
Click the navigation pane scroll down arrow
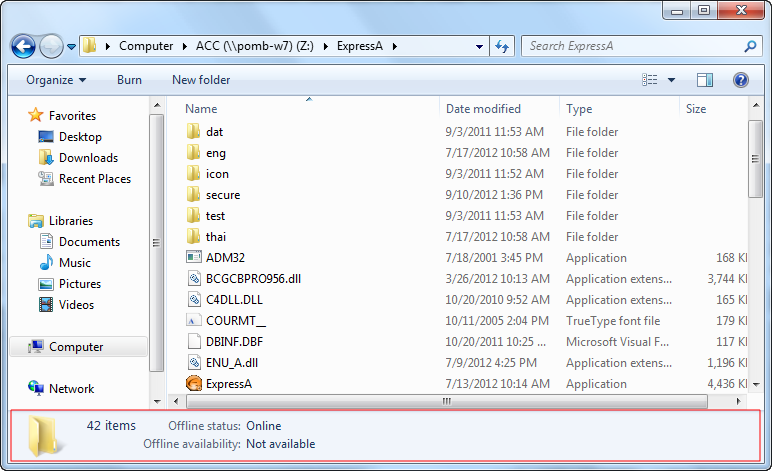157,401
